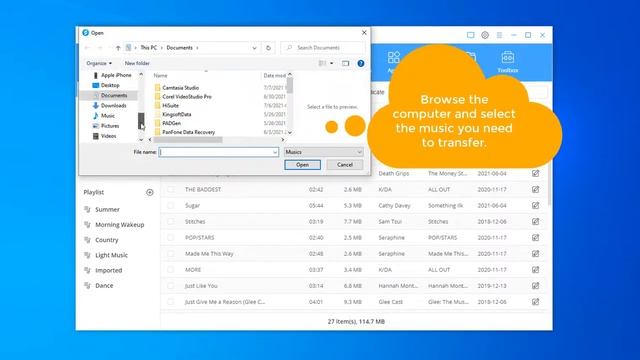Click the help icon in the Open dialog
The image size is (640, 360).
tap(361, 63)
